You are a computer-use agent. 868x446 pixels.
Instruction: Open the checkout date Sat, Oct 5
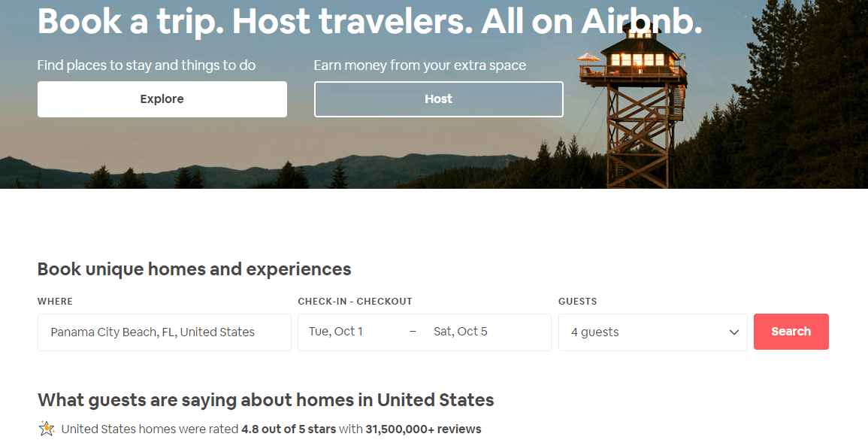(461, 332)
